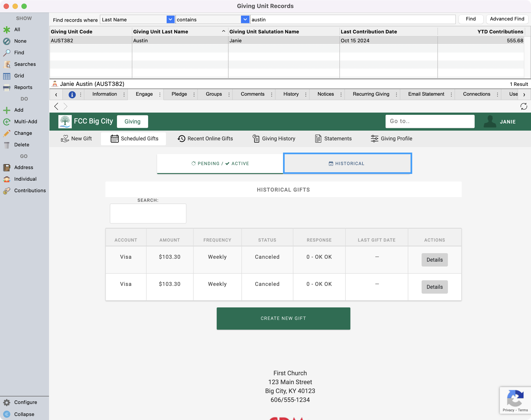Open the Last Name field dropdown
This screenshot has height=420, width=531.
tap(170, 19)
